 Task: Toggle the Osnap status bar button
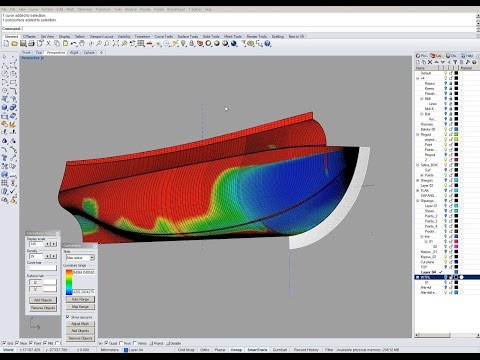click(236, 350)
